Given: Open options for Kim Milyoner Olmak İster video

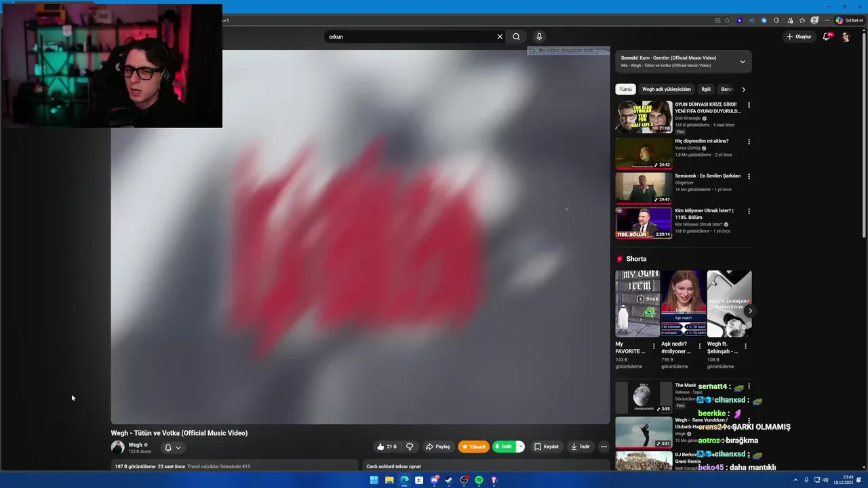Looking at the screenshot, I should pyautogui.click(x=749, y=211).
